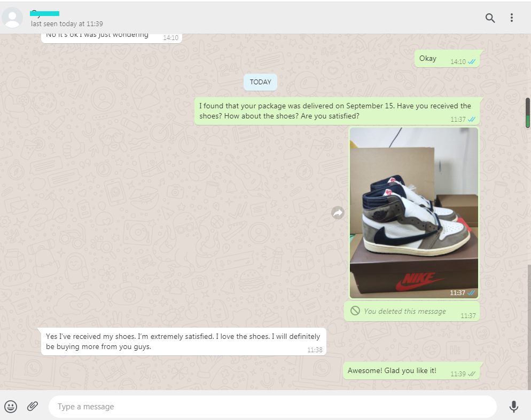Viewport: 531px width, 420px height.
Task: Start recording a voice message
Action: (x=513, y=407)
